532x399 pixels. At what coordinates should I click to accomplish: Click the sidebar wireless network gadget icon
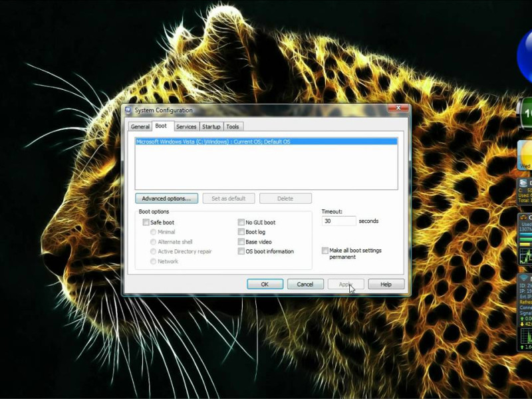click(x=523, y=278)
